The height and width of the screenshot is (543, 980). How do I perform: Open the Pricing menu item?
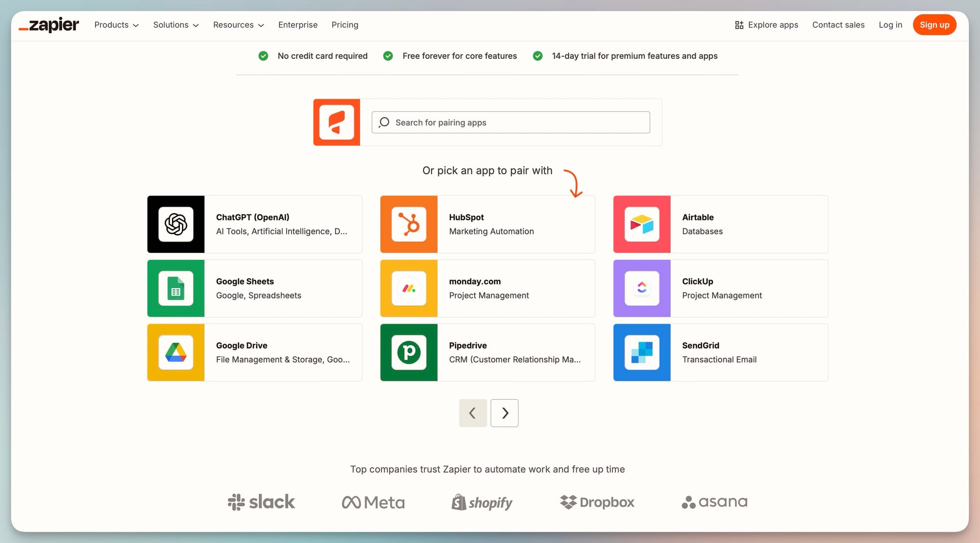click(x=344, y=25)
